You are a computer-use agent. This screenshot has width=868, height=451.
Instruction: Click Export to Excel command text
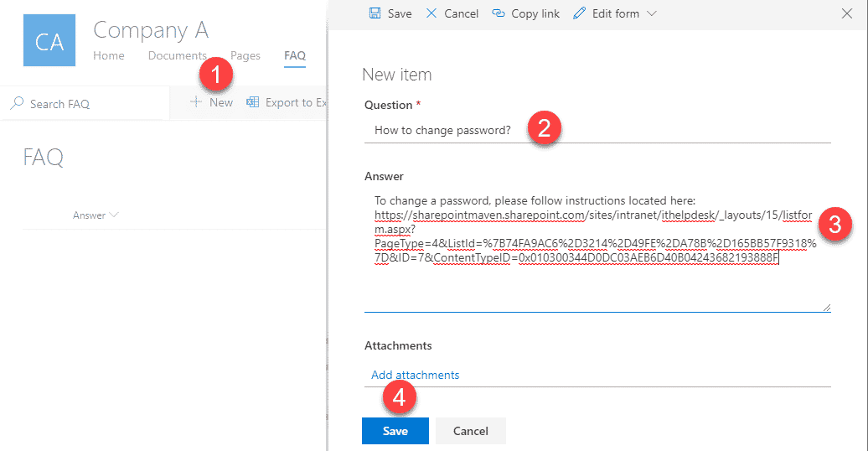pos(296,102)
